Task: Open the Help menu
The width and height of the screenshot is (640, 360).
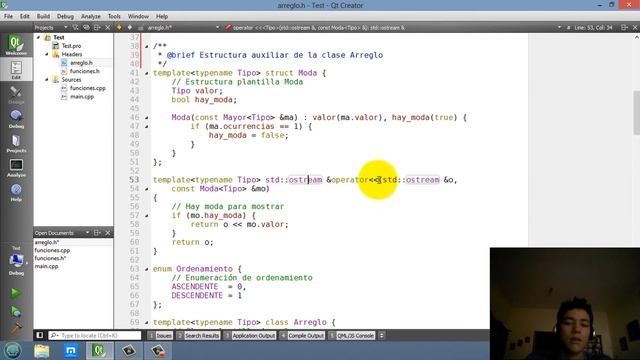Action: point(162,16)
